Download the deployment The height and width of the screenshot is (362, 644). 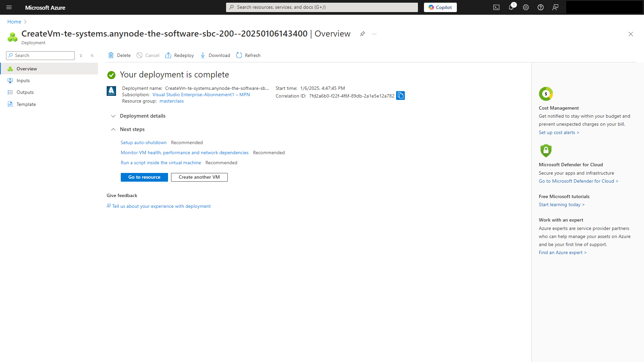(215, 55)
